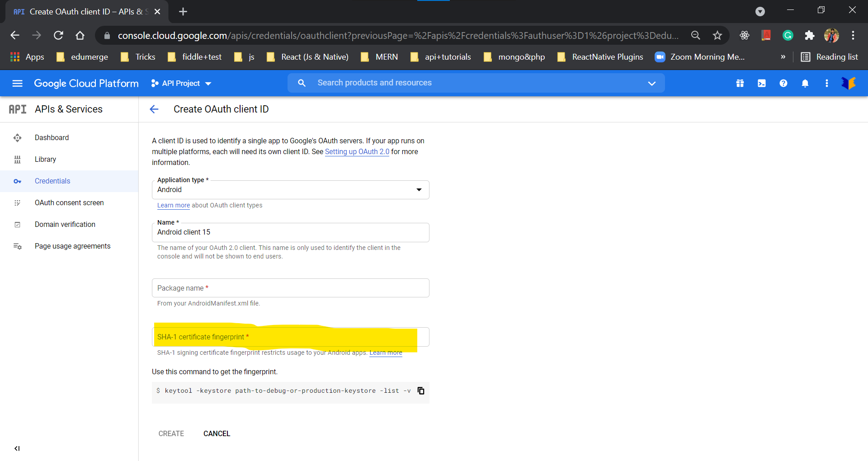This screenshot has width=868, height=461.
Task: Switch to Dashboard in the sidebar
Action: coord(51,137)
